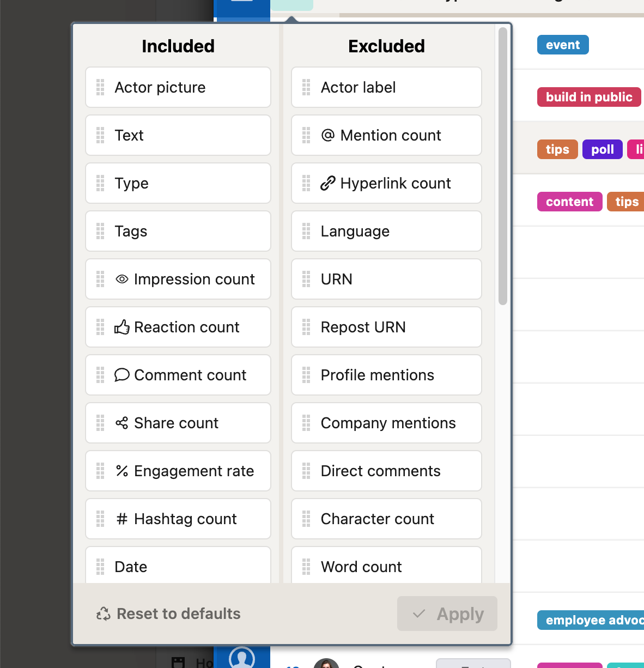Click the percent icon on Engagement rate
644x668 pixels.
point(122,471)
